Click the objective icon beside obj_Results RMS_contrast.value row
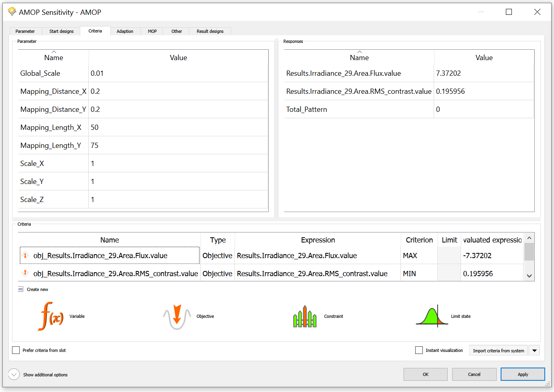Viewport: 554px width, 392px height. 25,273
